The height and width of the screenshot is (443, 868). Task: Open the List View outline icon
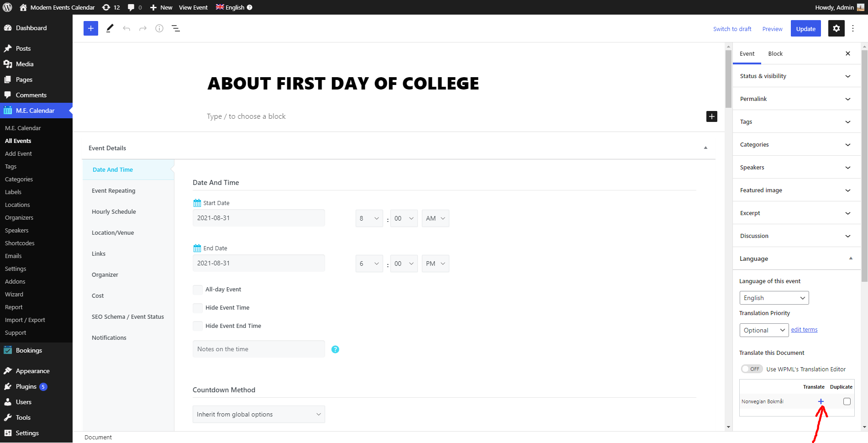(175, 28)
